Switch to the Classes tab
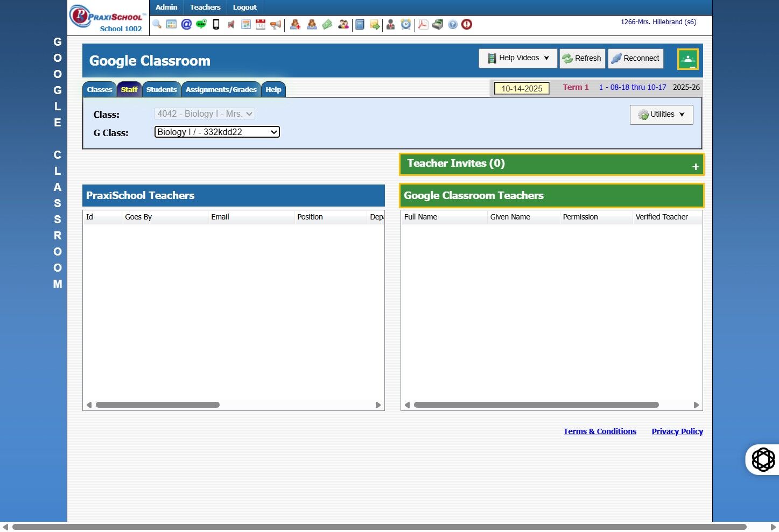This screenshot has height=532, width=779. click(x=100, y=89)
